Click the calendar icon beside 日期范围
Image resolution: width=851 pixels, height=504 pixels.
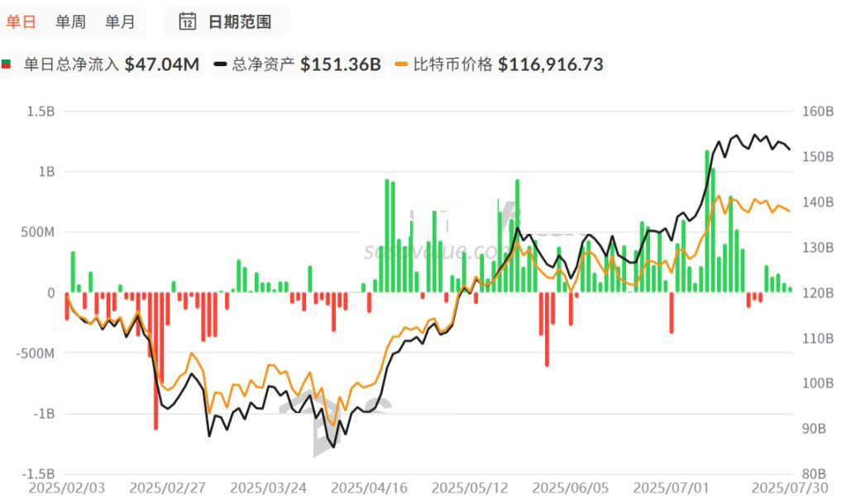pos(188,21)
